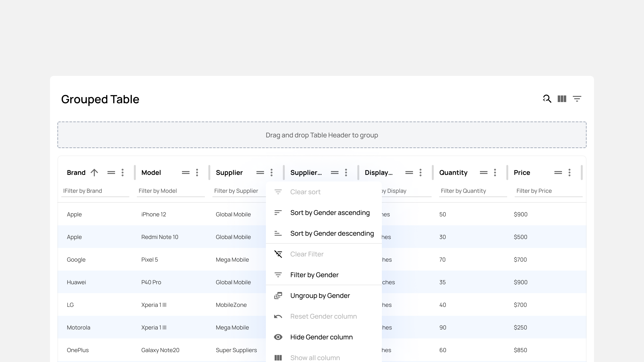
Task: Click the $250 price cell
Action: coord(520,328)
